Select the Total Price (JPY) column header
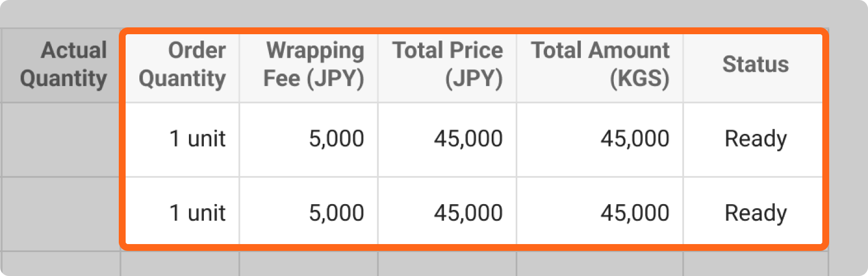Image resolution: width=868 pixels, height=276 pixels. tap(447, 64)
